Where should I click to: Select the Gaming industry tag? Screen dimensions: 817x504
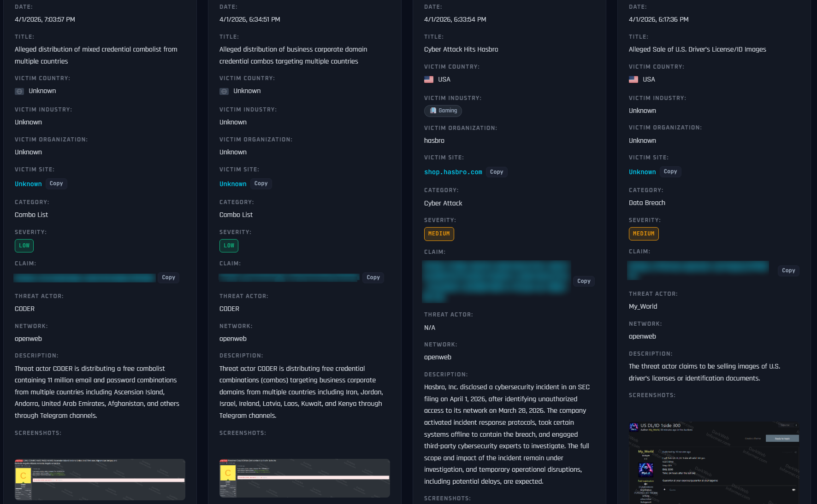point(443,111)
